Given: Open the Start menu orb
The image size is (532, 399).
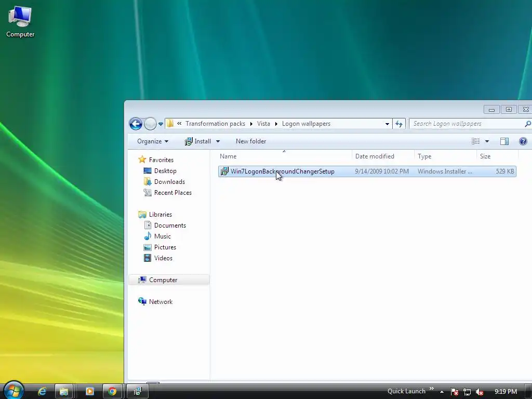Looking at the screenshot, I should 13,391.
